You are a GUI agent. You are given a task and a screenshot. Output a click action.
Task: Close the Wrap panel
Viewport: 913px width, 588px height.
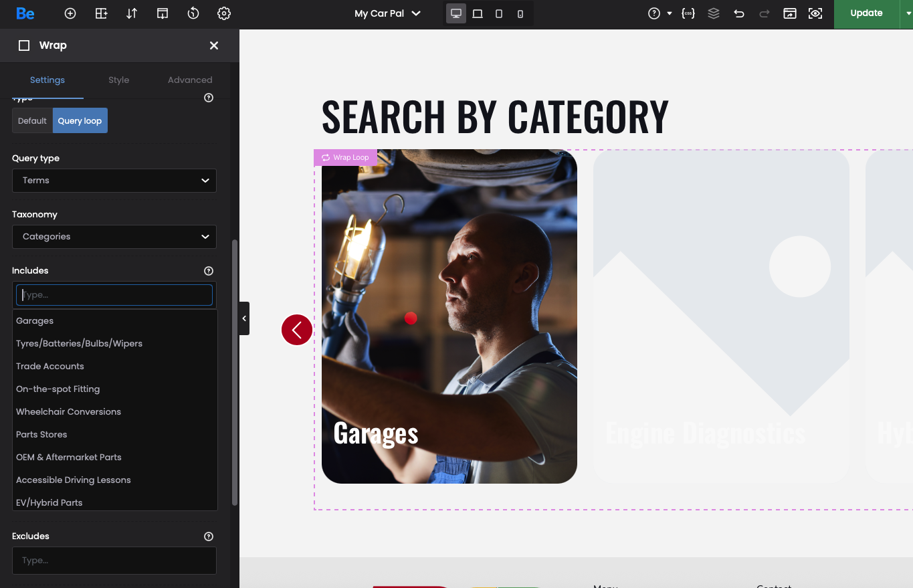(x=214, y=45)
